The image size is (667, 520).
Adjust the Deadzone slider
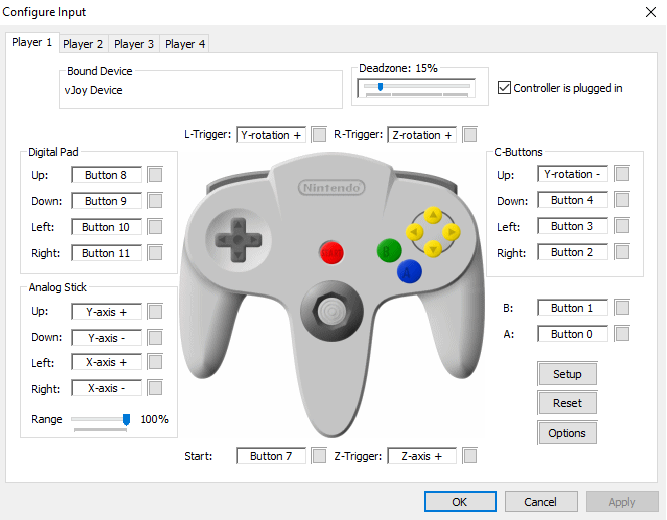(x=381, y=87)
